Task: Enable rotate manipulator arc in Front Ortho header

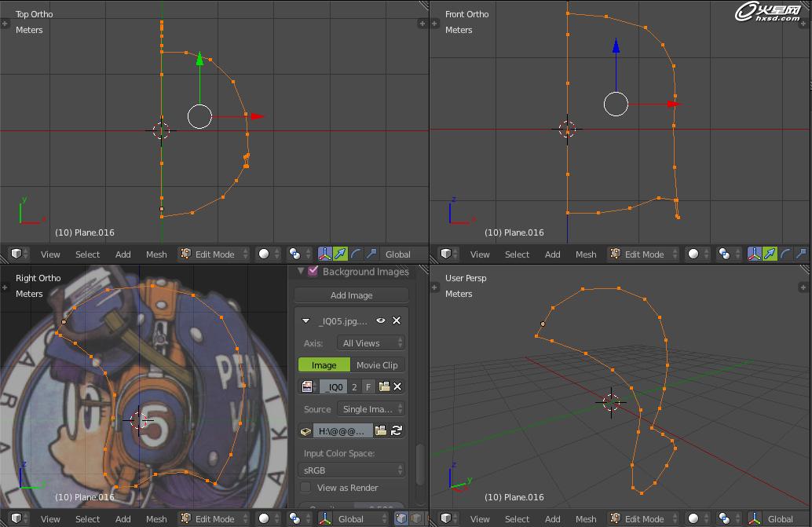Action: point(785,254)
